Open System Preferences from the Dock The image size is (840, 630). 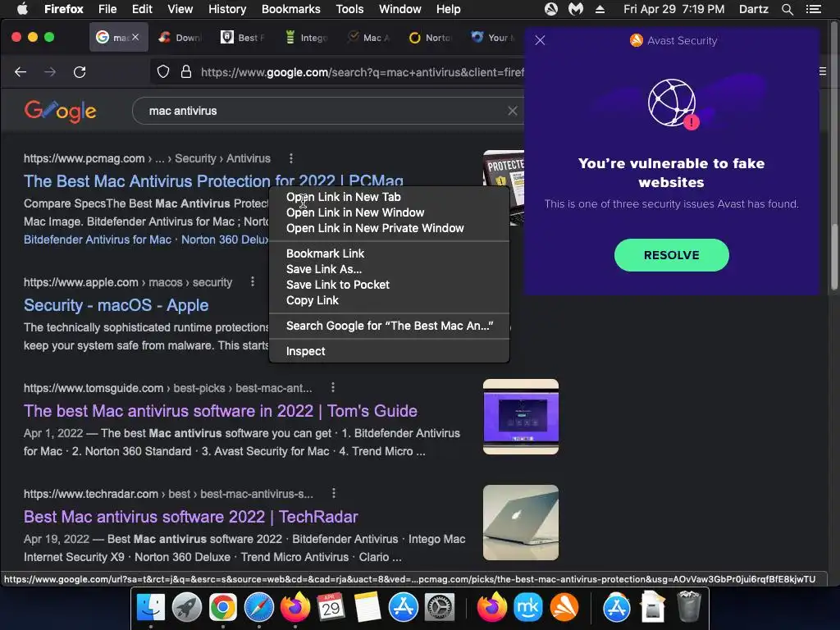click(440, 608)
